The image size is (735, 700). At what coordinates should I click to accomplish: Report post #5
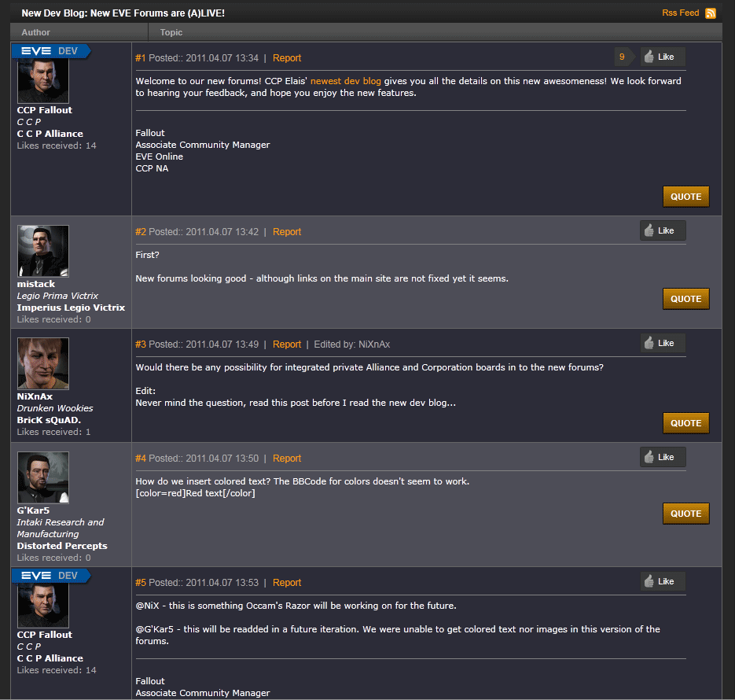[x=287, y=583]
